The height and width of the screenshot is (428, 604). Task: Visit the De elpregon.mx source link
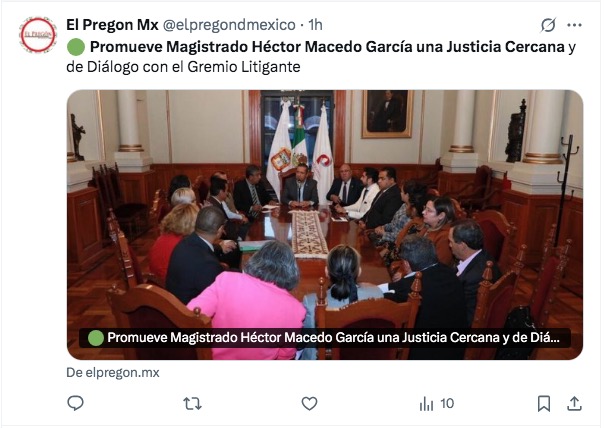[x=113, y=373]
